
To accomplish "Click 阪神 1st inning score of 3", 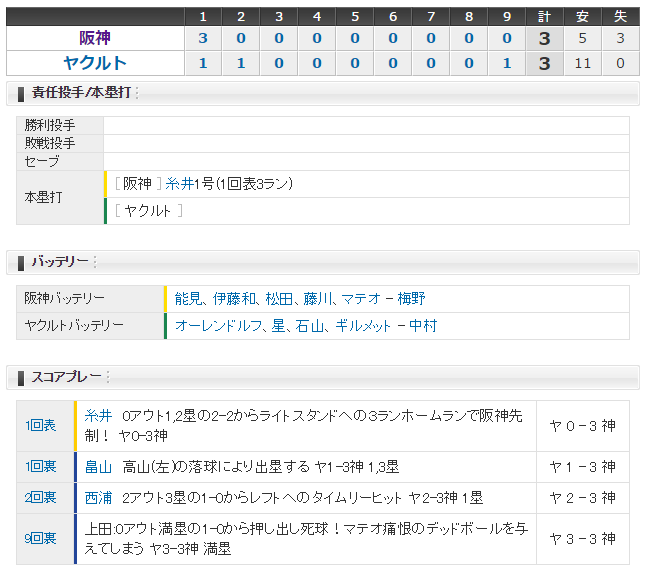I will click(203, 38).
